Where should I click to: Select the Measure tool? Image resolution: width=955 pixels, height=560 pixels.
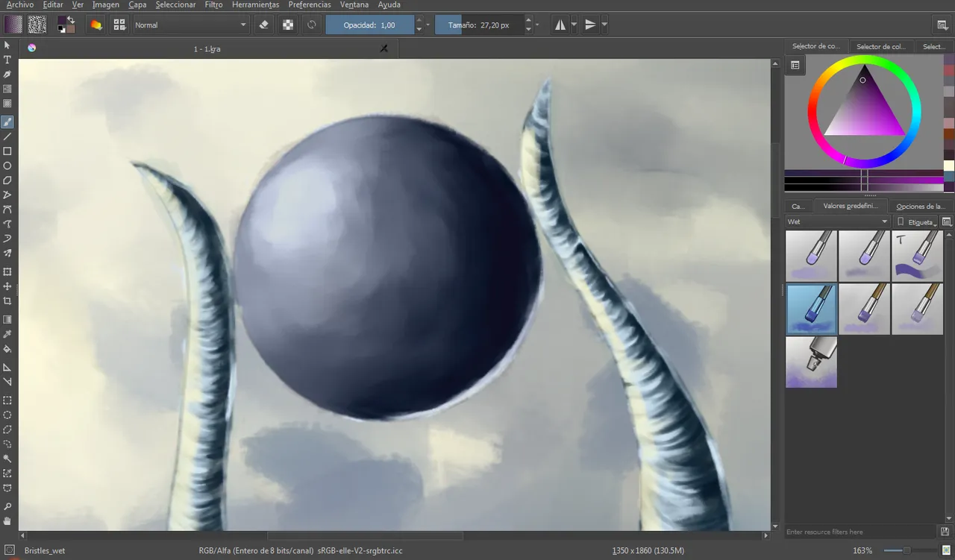(7, 382)
